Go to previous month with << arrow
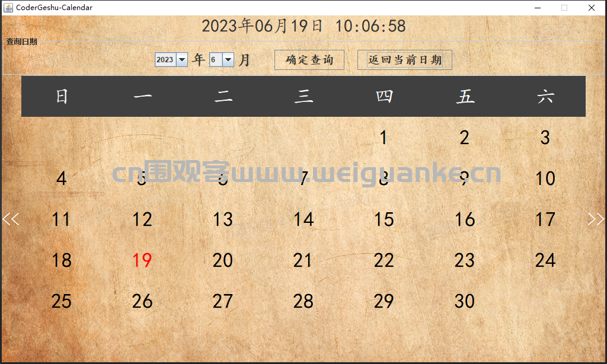This screenshot has height=364, width=607. [11, 219]
